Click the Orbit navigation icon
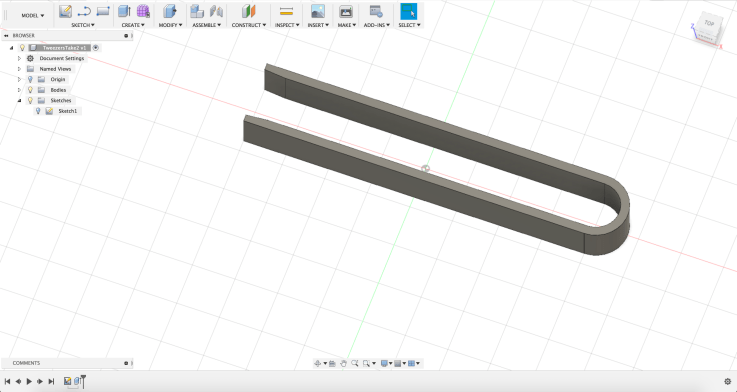Screen dimensions: 737x392 pos(318,363)
